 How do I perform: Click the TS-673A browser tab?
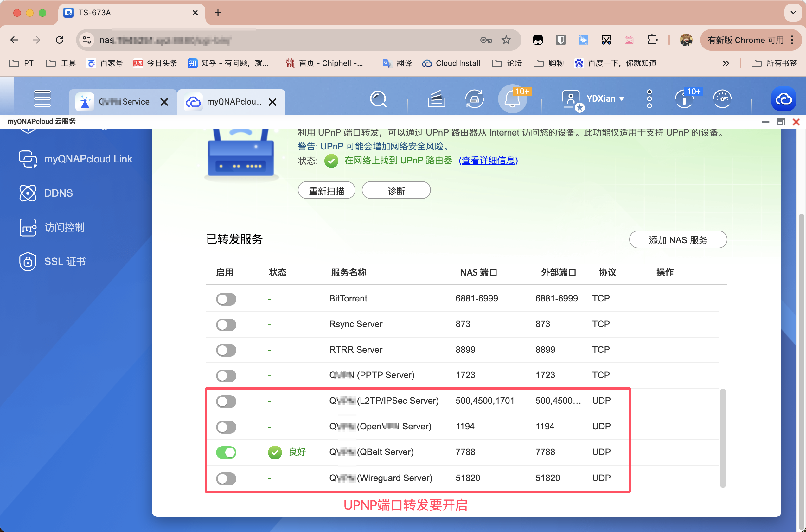[131, 13]
